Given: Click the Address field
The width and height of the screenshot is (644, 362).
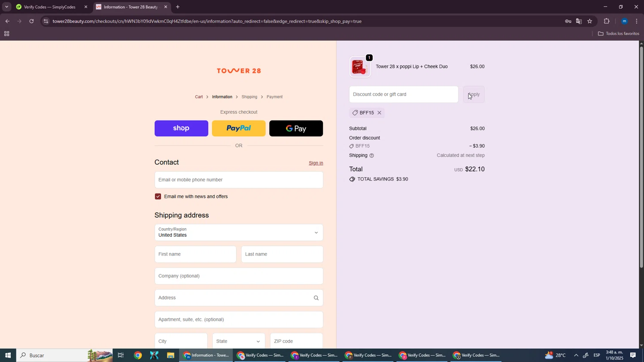Looking at the screenshot, I should click(239, 298).
